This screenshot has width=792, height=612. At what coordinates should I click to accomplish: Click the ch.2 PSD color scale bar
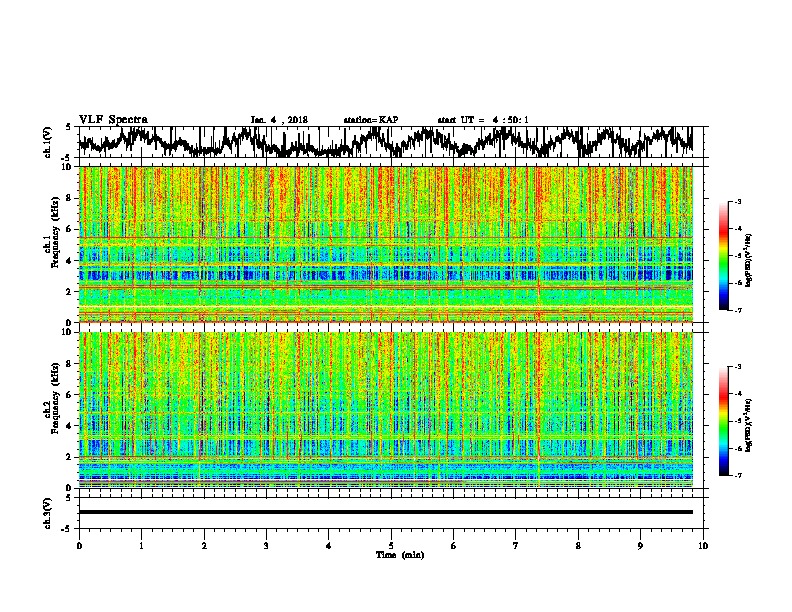click(x=724, y=421)
